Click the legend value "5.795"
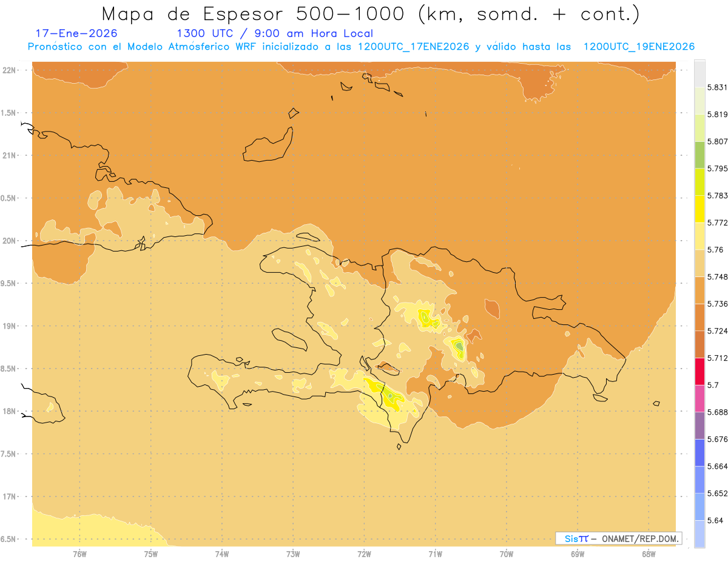 717,169
